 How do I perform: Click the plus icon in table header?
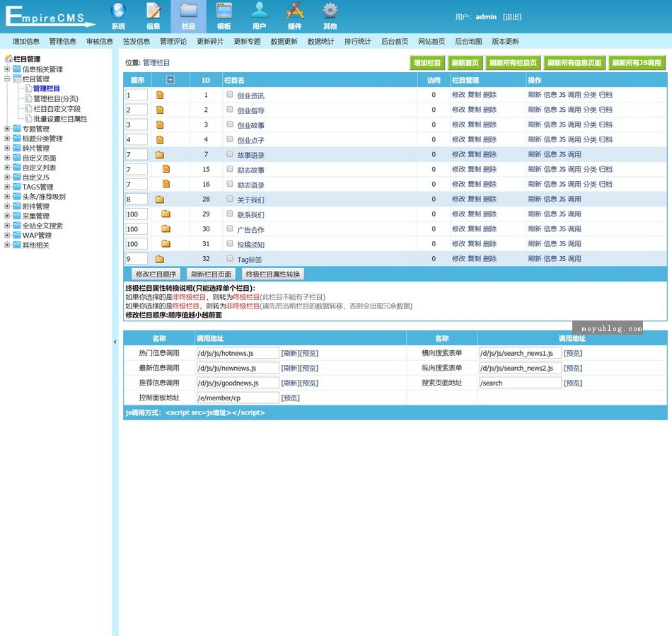170,80
